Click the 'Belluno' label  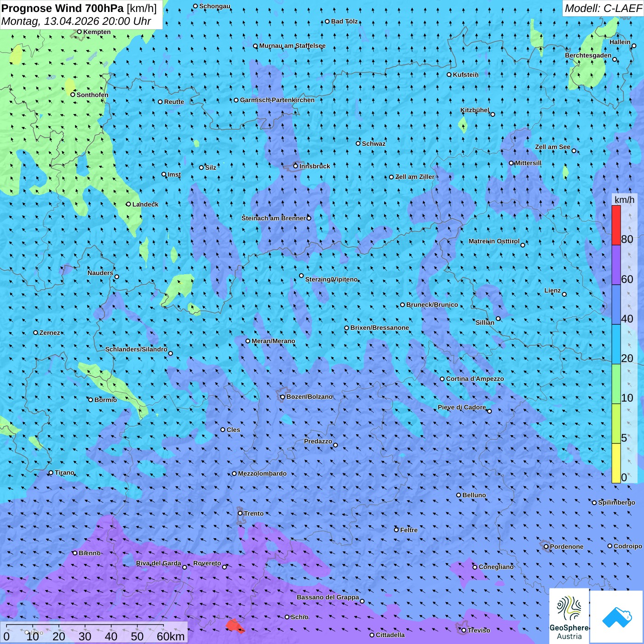click(x=474, y=495)
